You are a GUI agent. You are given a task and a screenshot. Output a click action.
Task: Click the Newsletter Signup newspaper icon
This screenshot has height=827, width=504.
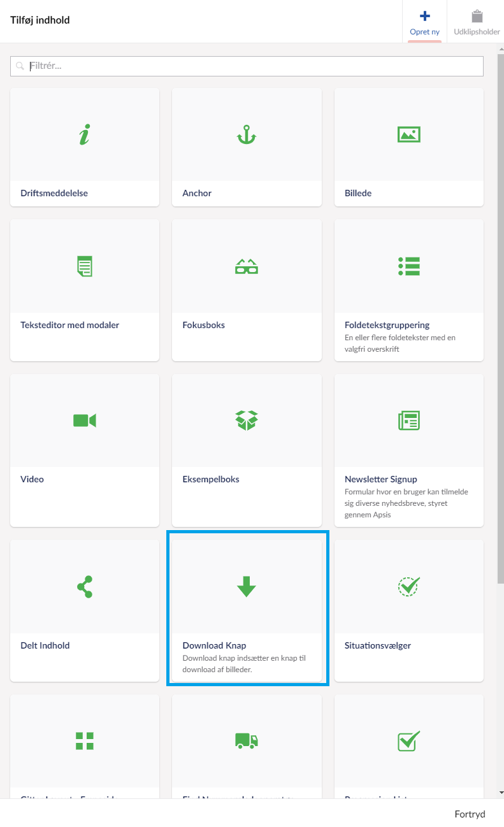click(x=408, y=421)
